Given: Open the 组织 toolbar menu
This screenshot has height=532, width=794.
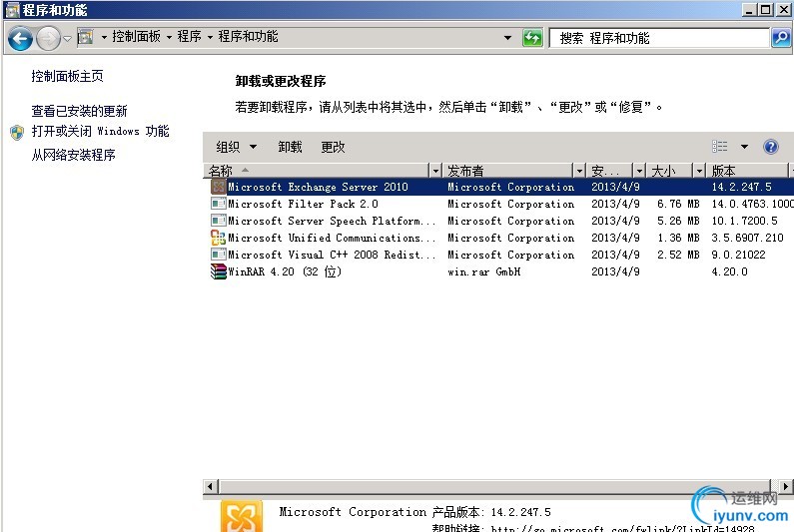Looking at the screenshot, I should (x=236, y=147).
